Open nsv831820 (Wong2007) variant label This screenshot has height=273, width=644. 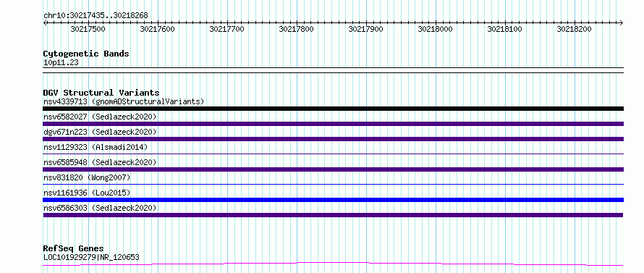tap(87, 177)
